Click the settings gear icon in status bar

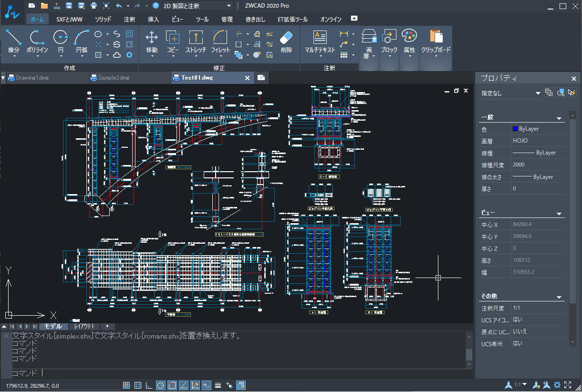point(557,385)
